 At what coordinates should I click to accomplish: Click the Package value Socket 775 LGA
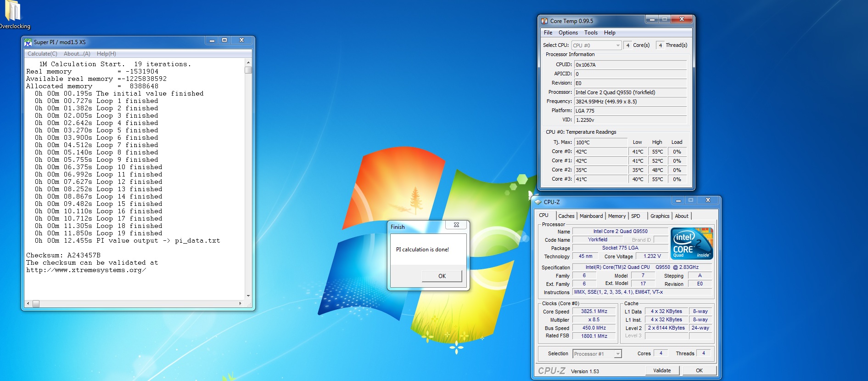[620, 248]
